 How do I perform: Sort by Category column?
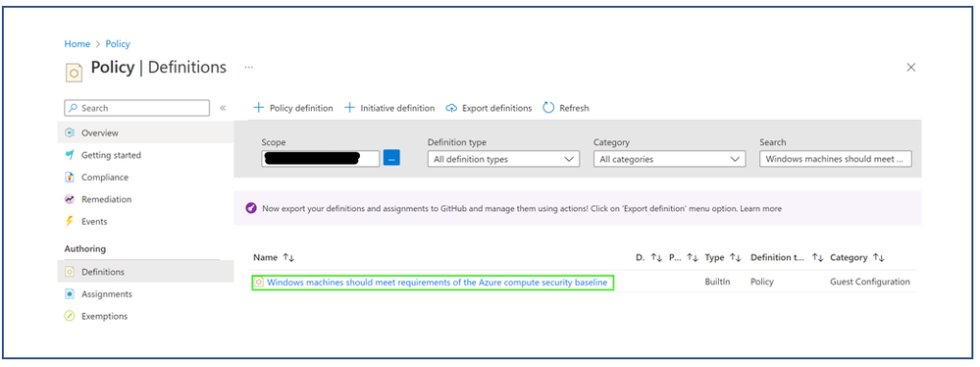point(856,258)
